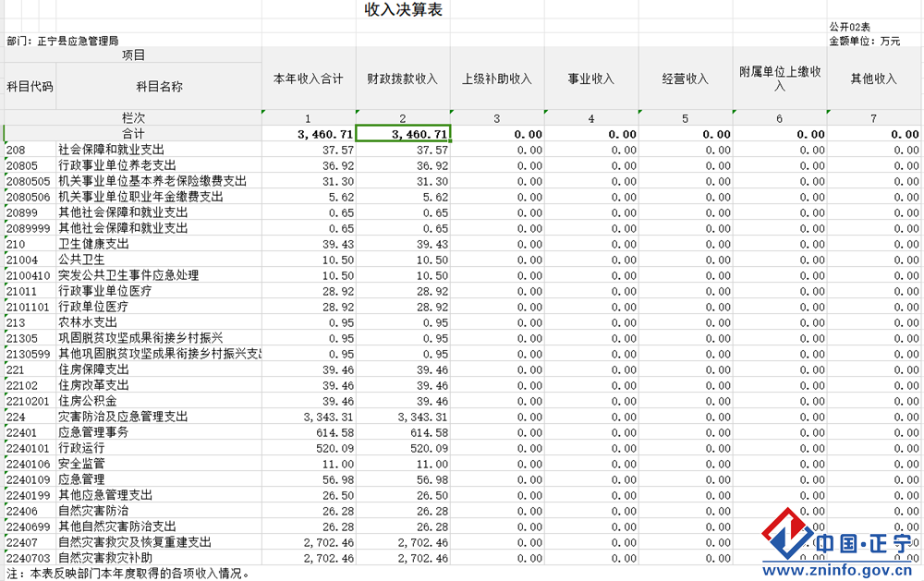Select the 科目代码 header cell
924x581 pixels.
[x=30, y=87]
